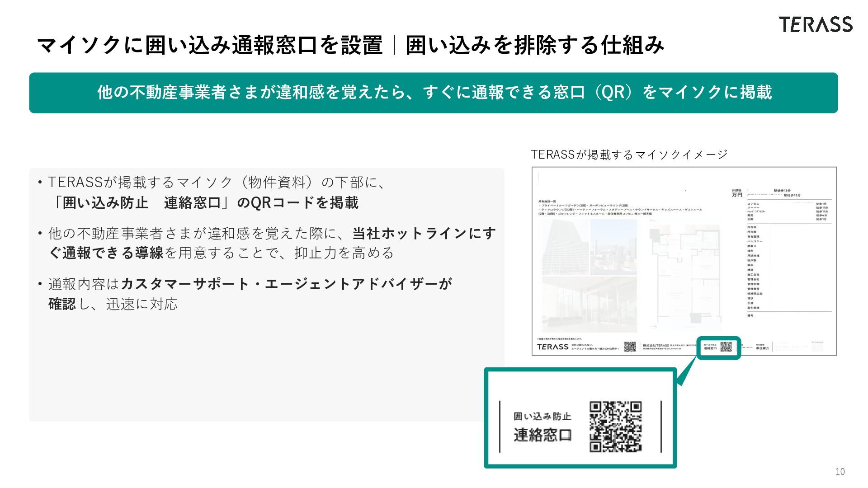Click the '囲い込み防止' label in the callout
This screenshot has width=868, height=488.
click(542, 417)
